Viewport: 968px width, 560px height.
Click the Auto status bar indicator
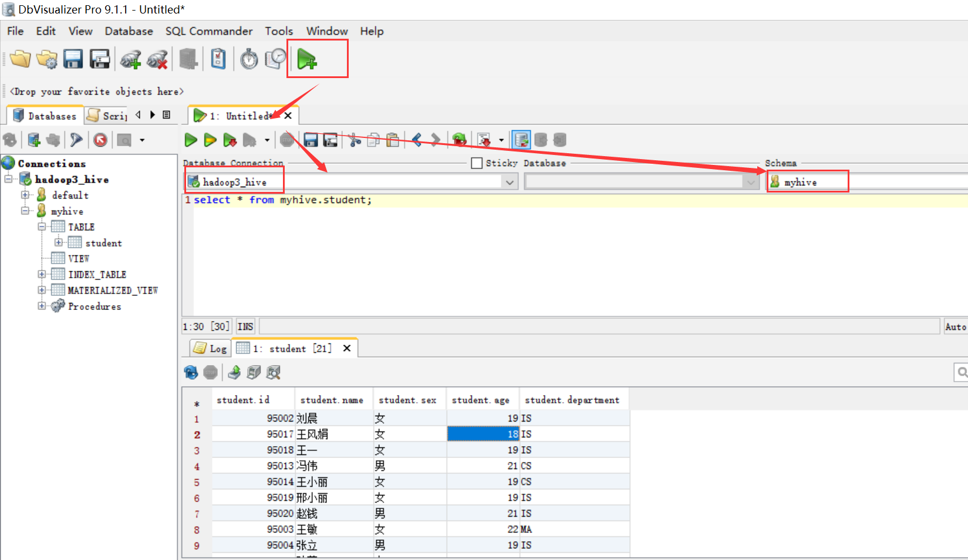pos(955,327)
